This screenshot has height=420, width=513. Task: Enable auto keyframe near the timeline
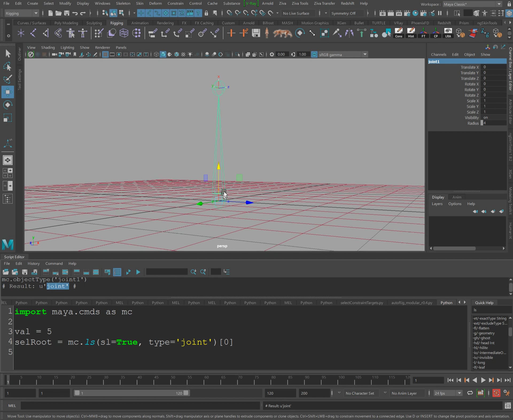(x=496, y=393)
